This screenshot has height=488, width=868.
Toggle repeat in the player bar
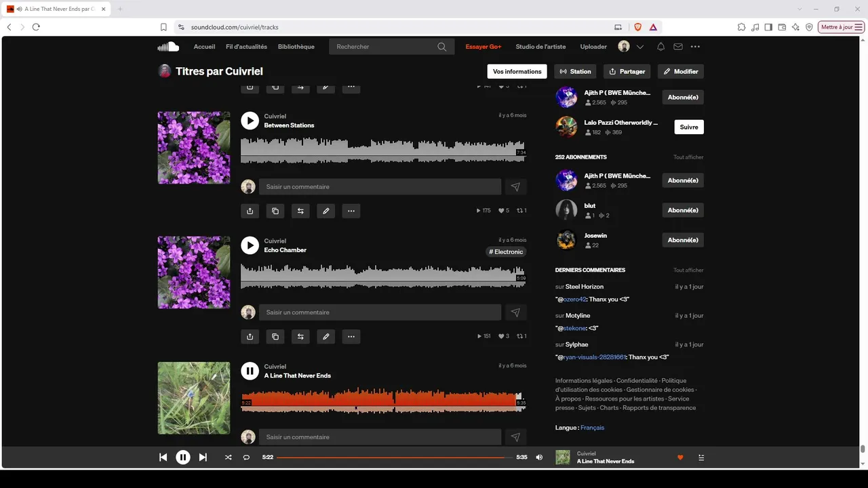[x=246, y=457]
